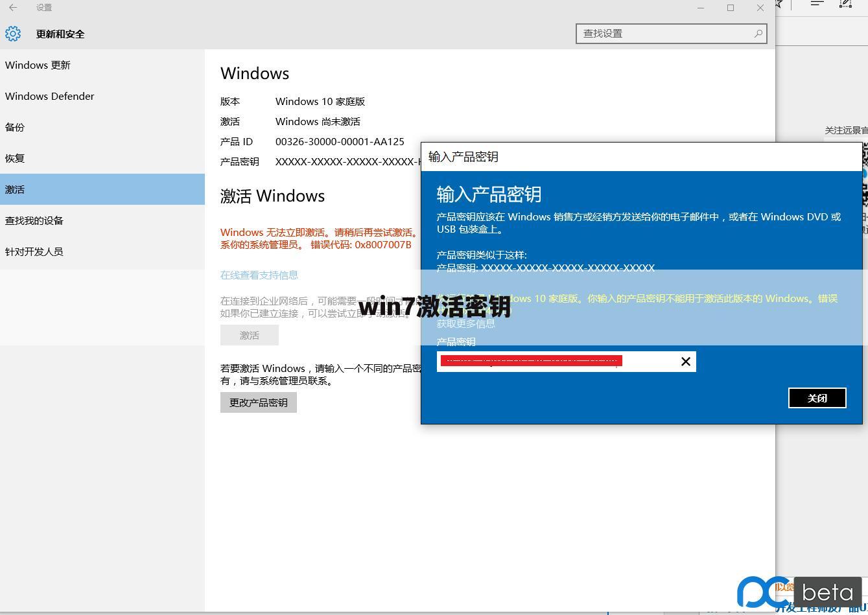Click the 关闭 button in dialog

(x=817, y=398)
